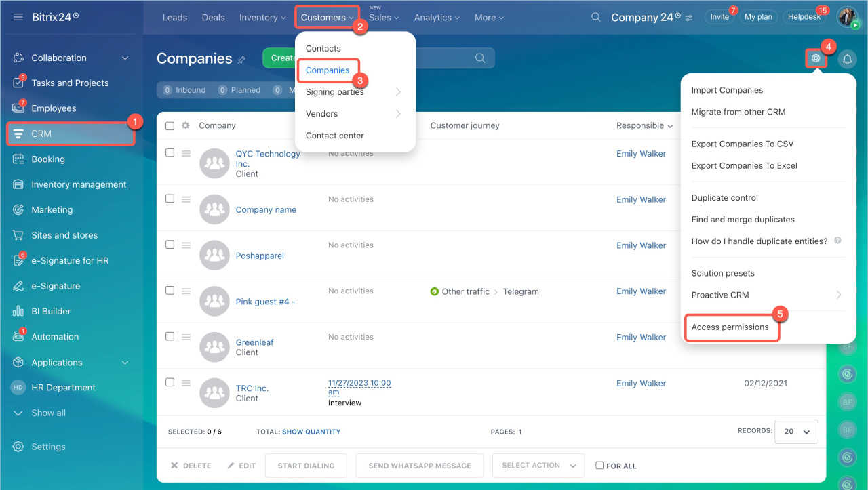The height and width of the screenshot is (490, 868).
Task: Choose Vendors submenu from Customers menu
Action: (354, 114)
